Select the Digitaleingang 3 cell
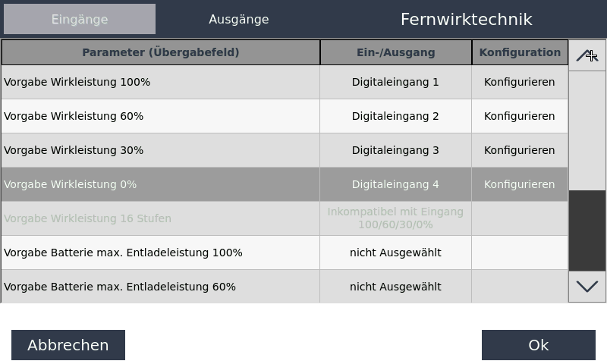Image resolution: width=607 pixels, height=364 pixels. [395, 150]
